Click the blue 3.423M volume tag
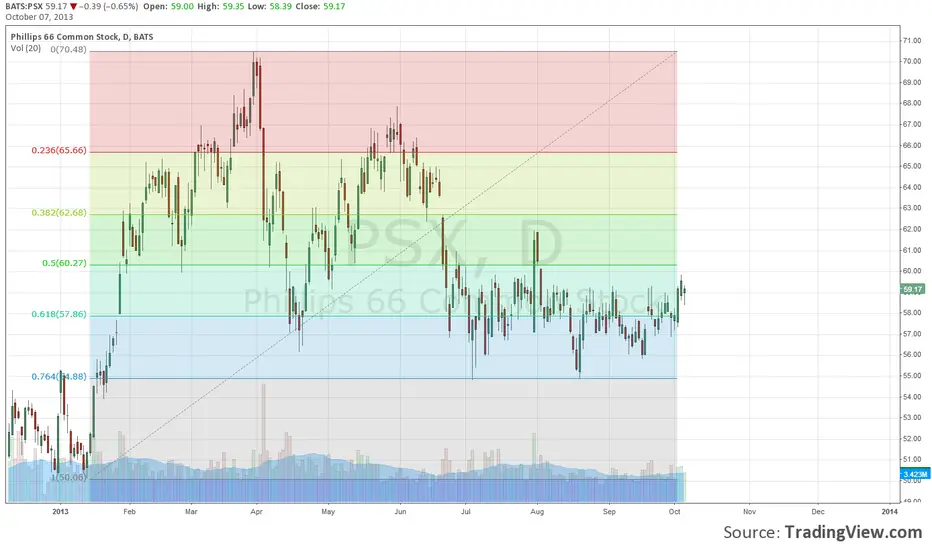 point(914,474)
